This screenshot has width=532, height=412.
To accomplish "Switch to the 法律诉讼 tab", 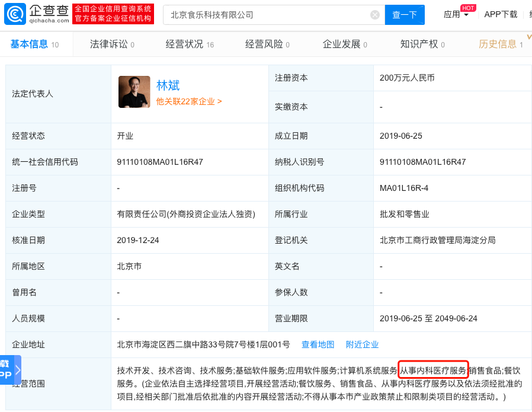I will 111,44.
